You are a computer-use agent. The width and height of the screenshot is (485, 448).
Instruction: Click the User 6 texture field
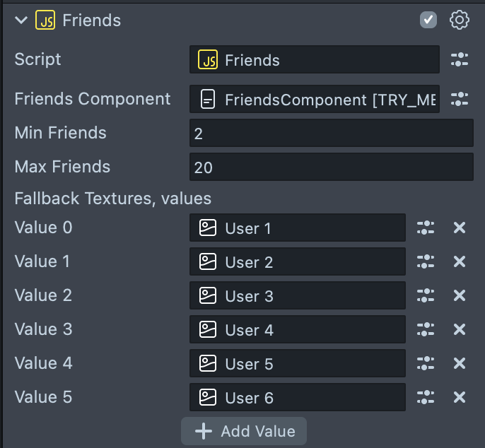(x=297, y=398)
